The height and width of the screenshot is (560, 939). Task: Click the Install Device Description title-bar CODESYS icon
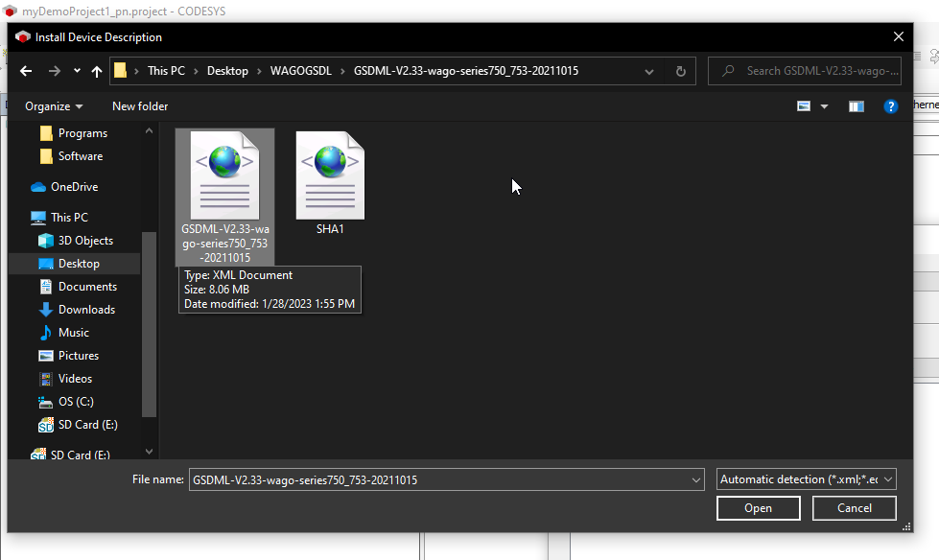point(23,37)
